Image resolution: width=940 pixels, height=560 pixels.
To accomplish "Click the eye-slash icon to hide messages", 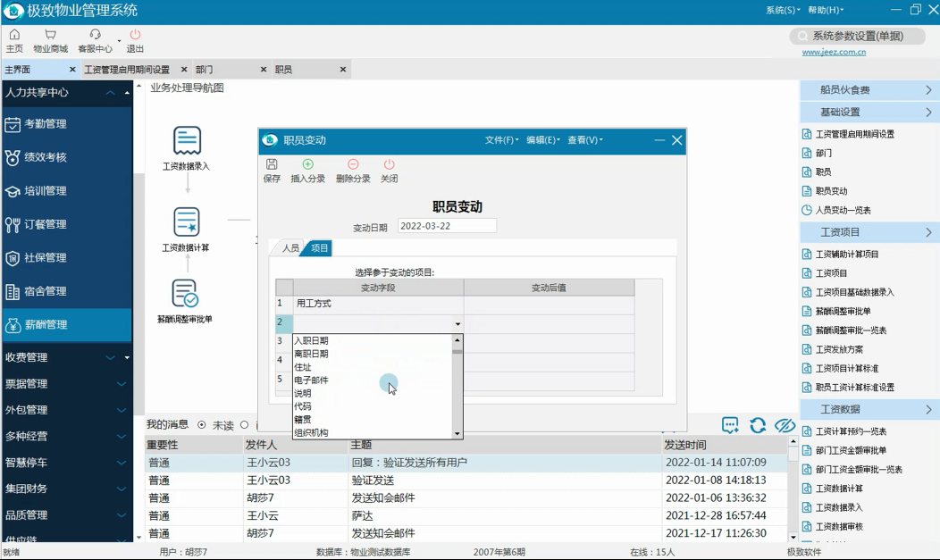I will click(785, 425).
